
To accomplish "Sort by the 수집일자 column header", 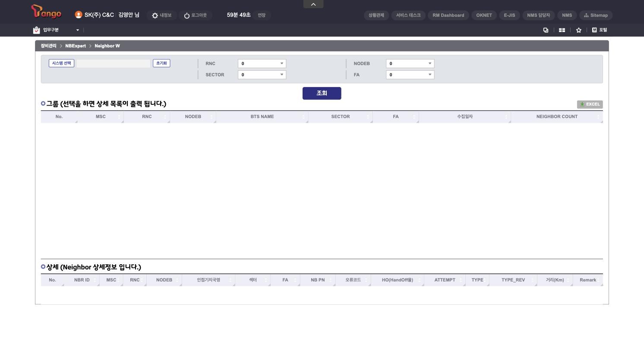I will [x=465, y=117].
